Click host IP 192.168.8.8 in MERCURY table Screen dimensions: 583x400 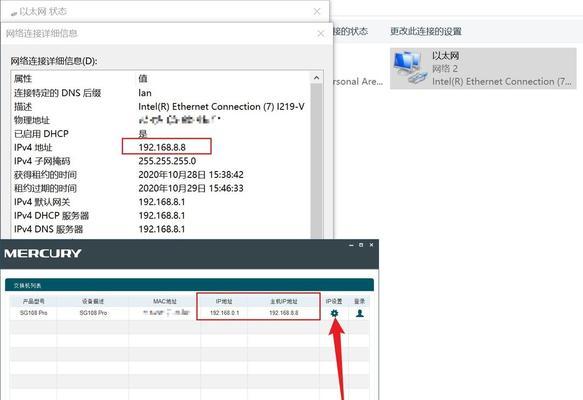pos(284,313)
